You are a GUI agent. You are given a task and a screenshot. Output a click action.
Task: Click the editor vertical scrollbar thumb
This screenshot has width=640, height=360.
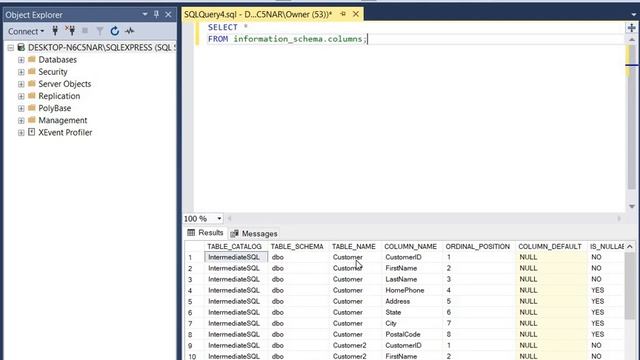coord(632,118)
